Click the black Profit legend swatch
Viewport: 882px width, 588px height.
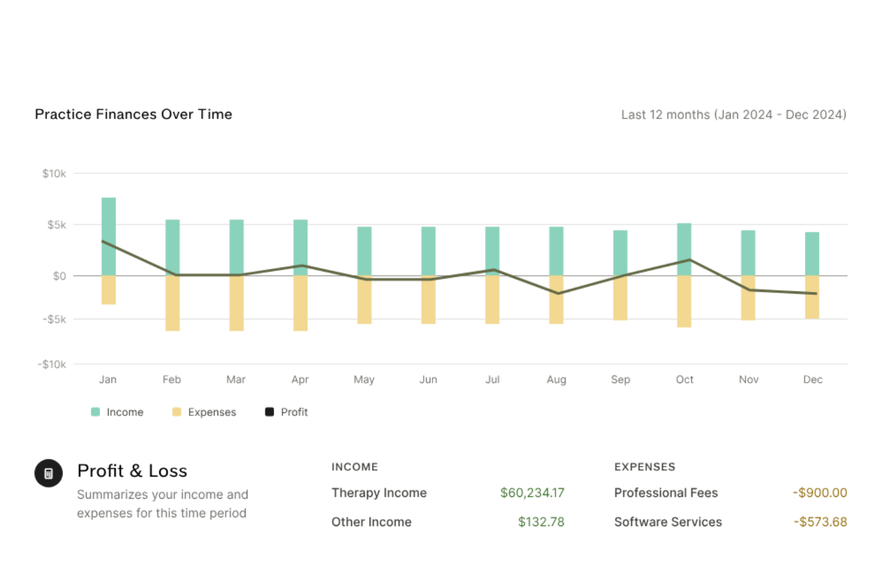[x=269, y=412]
